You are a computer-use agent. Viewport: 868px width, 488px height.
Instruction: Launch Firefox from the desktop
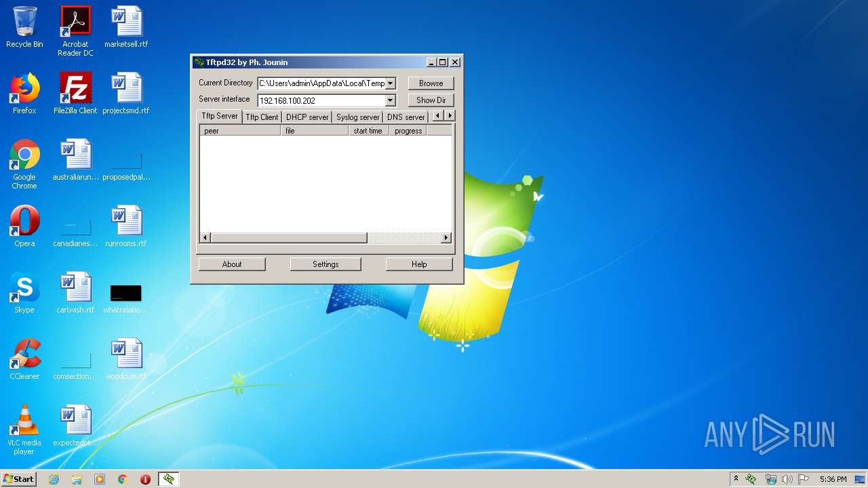[24, 94]
